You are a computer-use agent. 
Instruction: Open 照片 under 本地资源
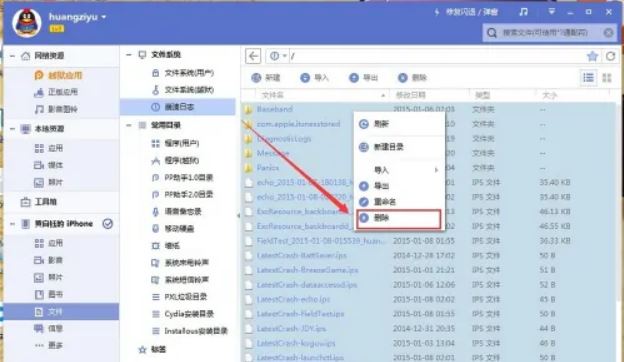pos(49,182)
